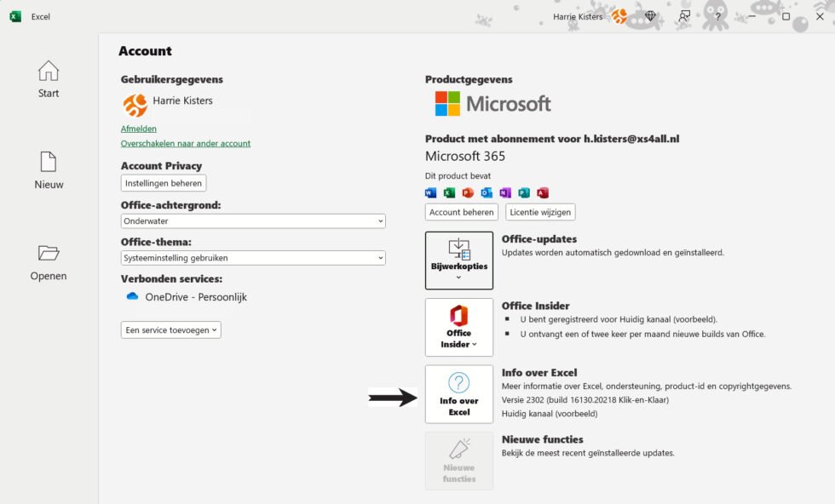Click the OneNote icon under Dit product bevat

(x=505, y=192)
